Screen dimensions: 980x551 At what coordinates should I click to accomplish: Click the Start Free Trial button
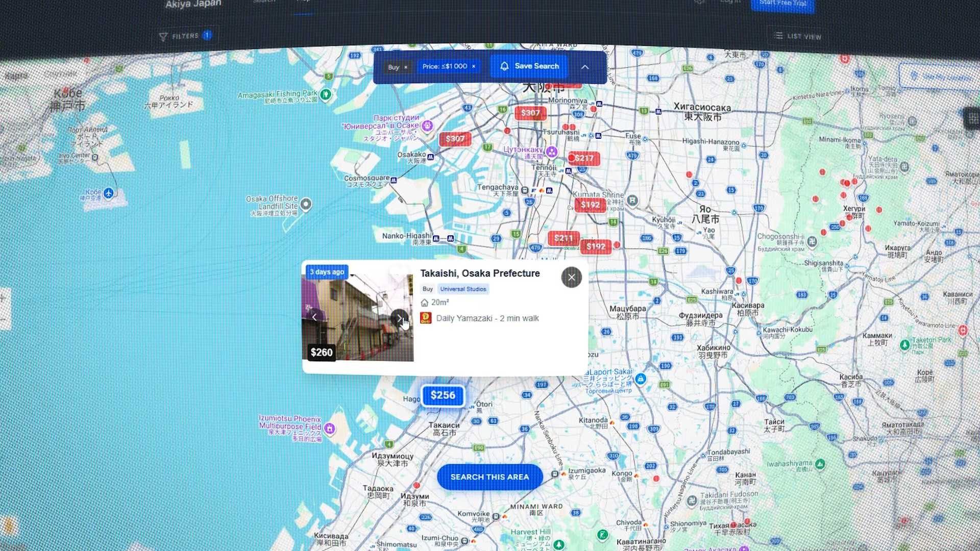pyautogui.click(x=782, y=4)
